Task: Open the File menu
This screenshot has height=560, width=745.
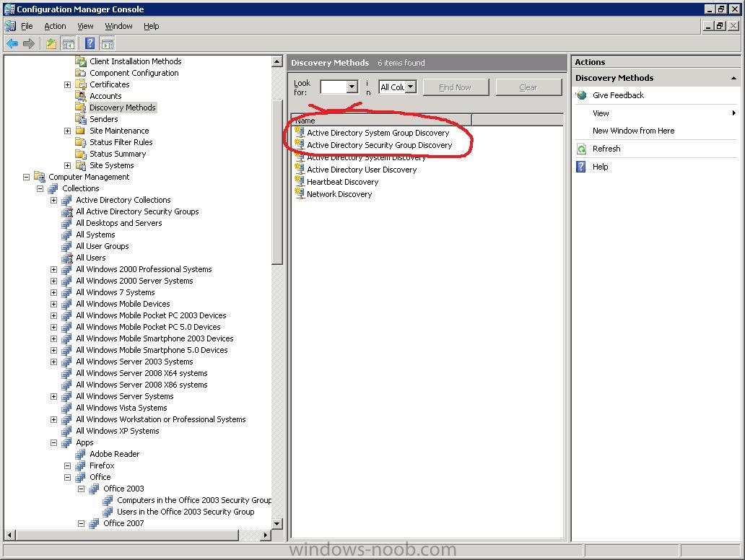Action: coord(27,26)
